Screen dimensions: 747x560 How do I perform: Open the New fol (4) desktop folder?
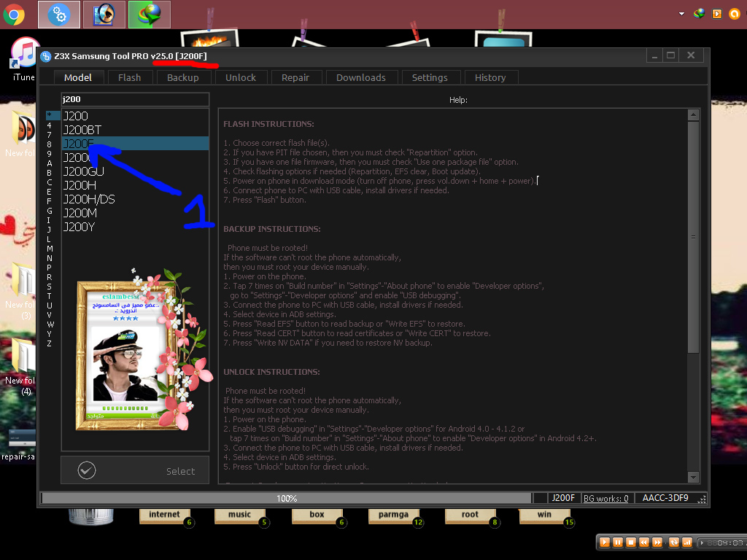[x=19, y=367]
